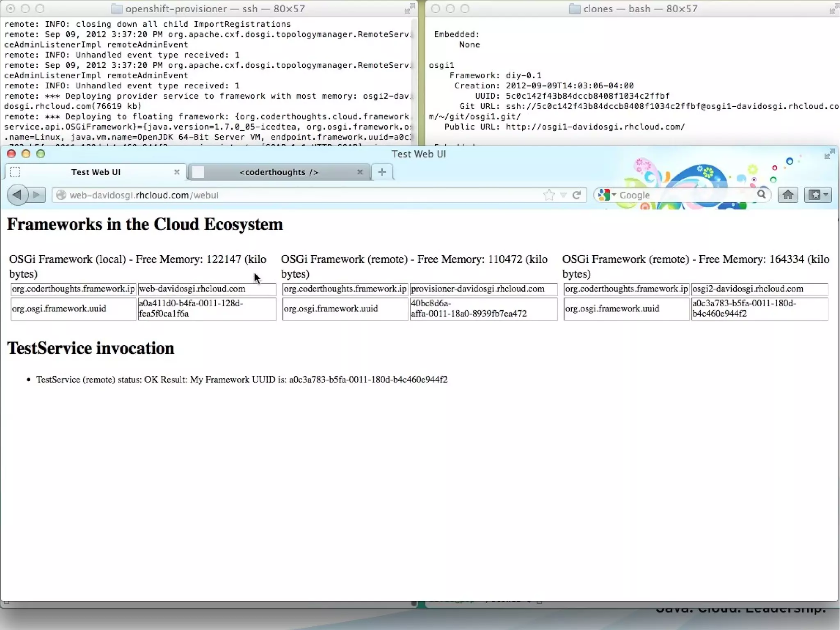Click the search magnifier icon

tap(761, 195)
